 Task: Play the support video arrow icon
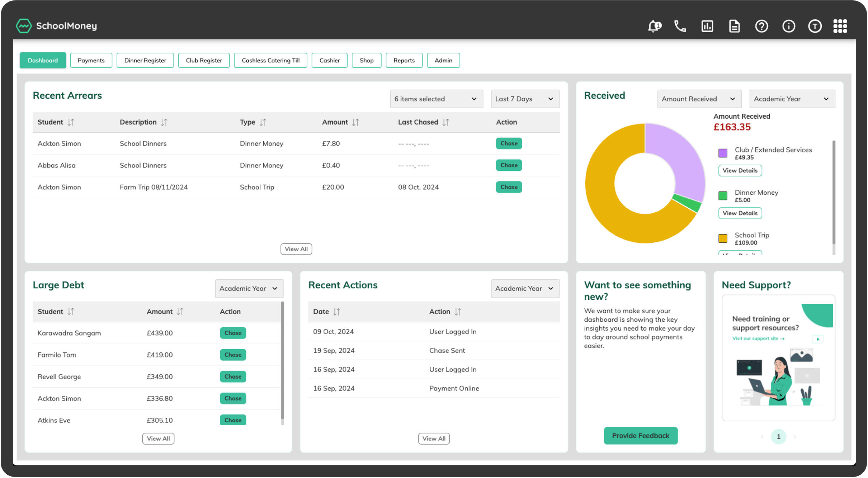(818, 339)
